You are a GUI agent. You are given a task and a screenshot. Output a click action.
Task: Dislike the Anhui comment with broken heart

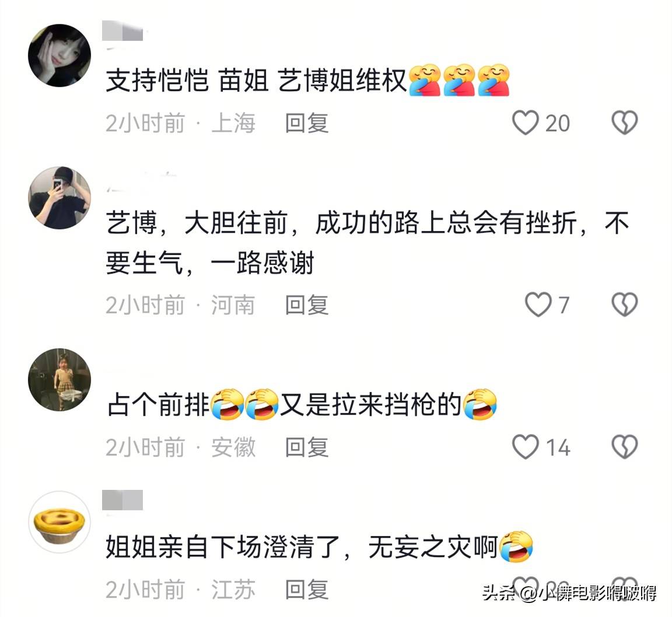point(624,447)
